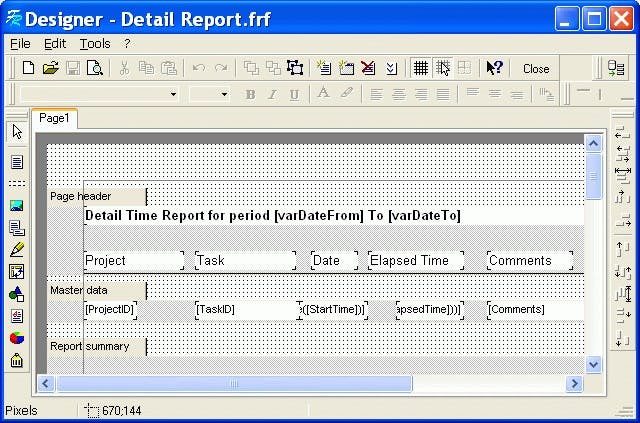The height and width of the screenshot is (423, 640).
Task: Toggle center text alignment
Action: (x=398, y=94)
